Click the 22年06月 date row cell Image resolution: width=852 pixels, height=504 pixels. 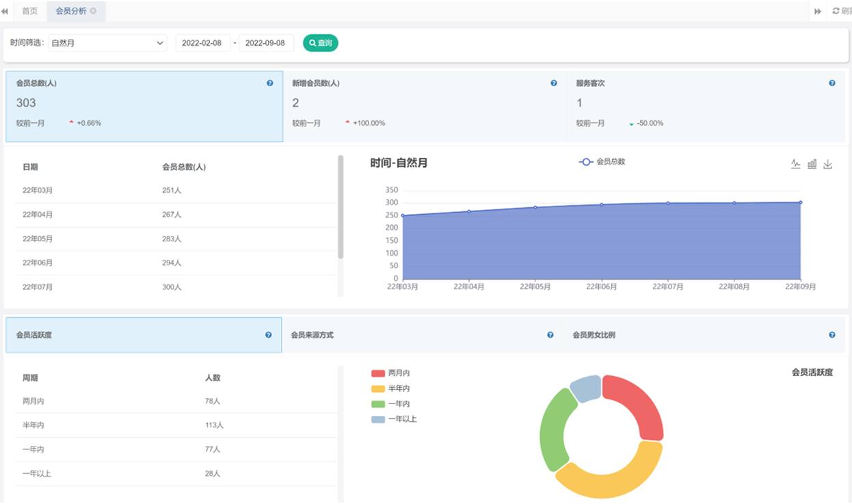pyautogui.click(x=38, y=263)
